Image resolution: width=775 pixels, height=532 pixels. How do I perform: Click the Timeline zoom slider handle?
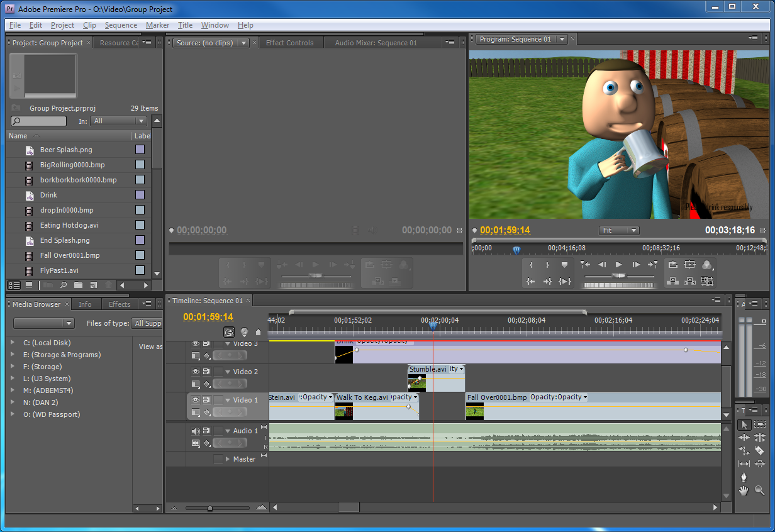coord(210,508)
